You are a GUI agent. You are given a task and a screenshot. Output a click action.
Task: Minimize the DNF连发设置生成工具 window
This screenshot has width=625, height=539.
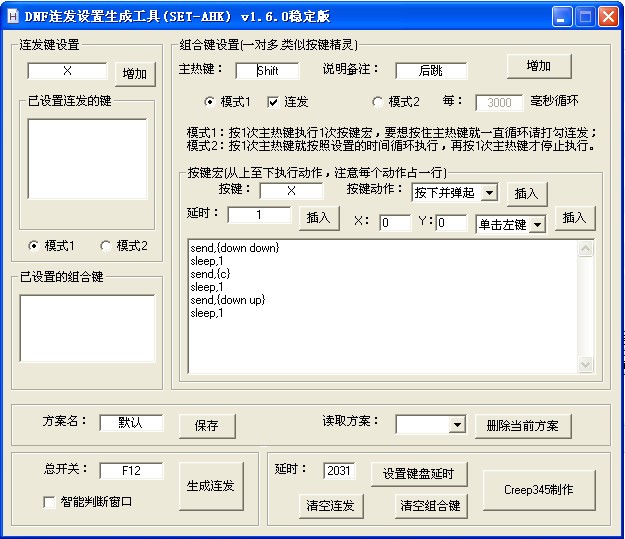[x=562, y=17]
